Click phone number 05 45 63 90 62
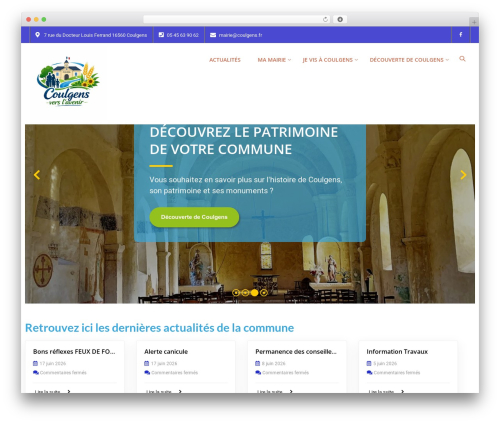 183,35
